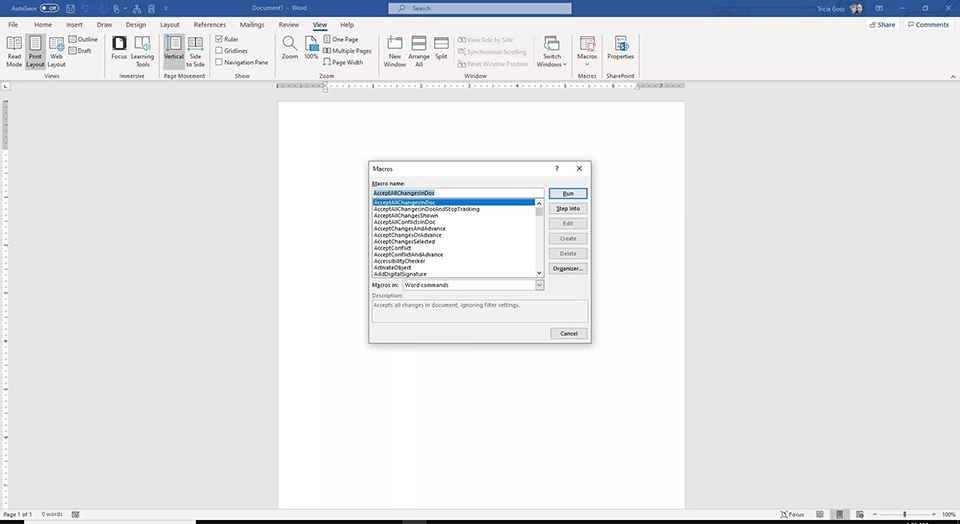
Task: Click Step Into button
Action: (568, 209)
